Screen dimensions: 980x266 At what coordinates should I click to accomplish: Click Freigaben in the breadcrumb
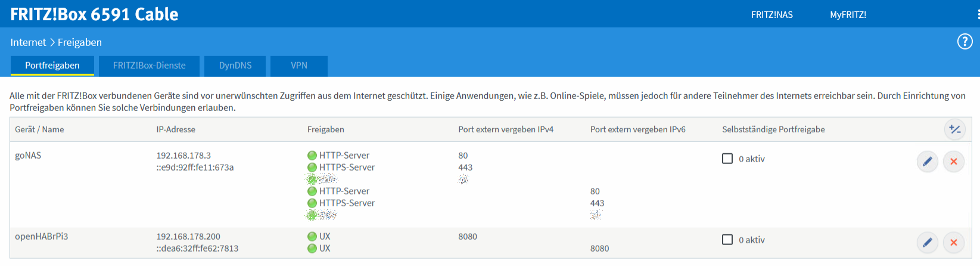click(x=80, y=42)
